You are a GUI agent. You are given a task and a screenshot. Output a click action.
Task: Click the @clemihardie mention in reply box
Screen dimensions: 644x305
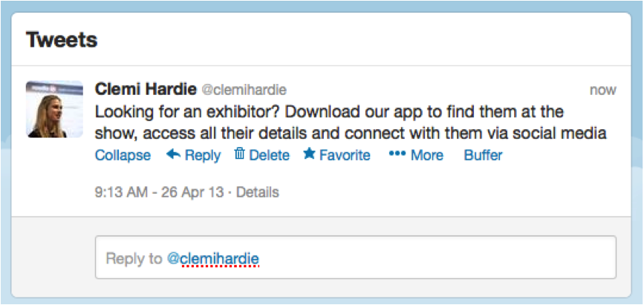pyautogui.click(x=212, y=258)
